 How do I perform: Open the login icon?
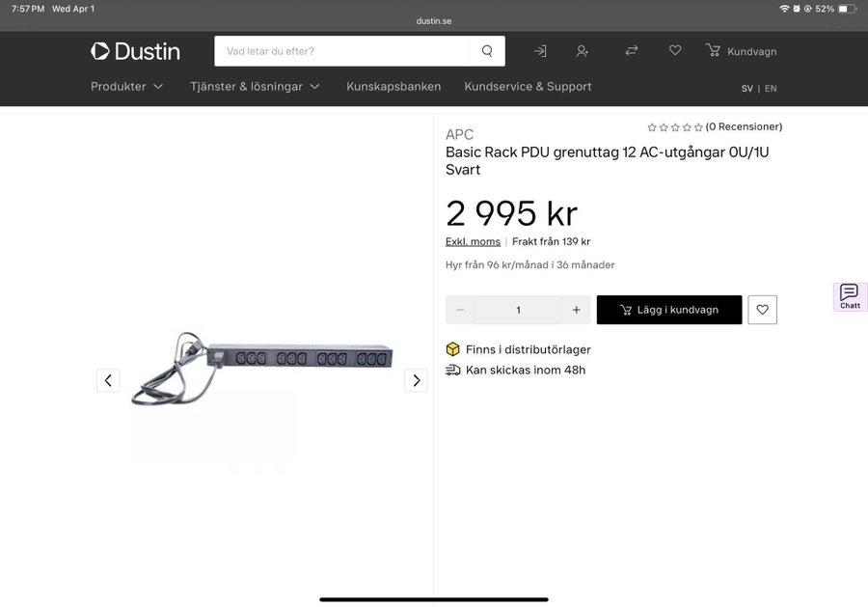(540, 51)
